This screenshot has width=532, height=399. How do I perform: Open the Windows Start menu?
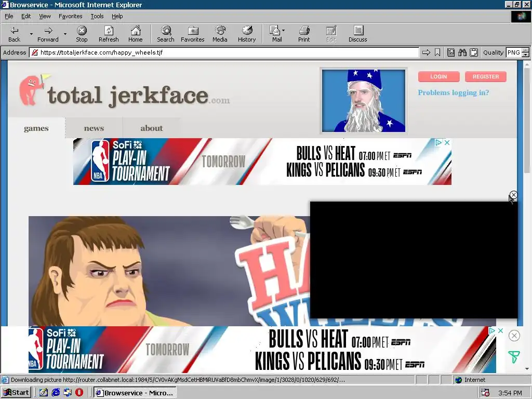pos(16,393)
